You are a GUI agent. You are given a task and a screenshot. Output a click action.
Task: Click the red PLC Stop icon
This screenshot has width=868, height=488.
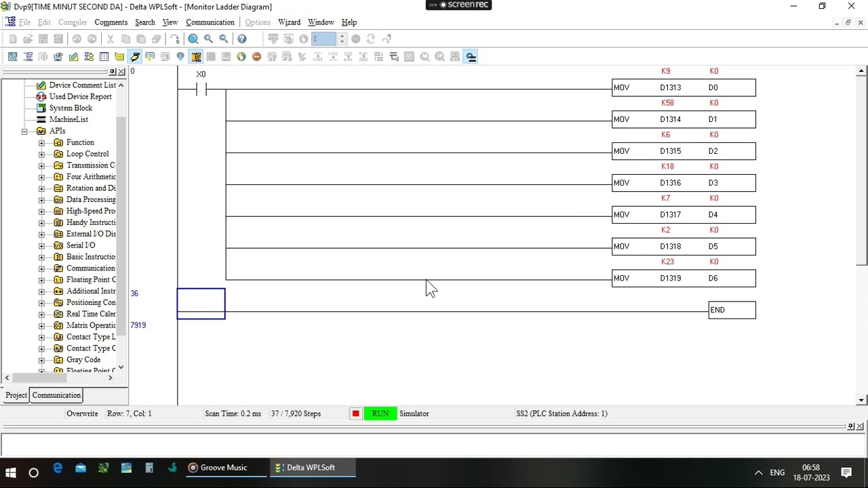[256, 57]
